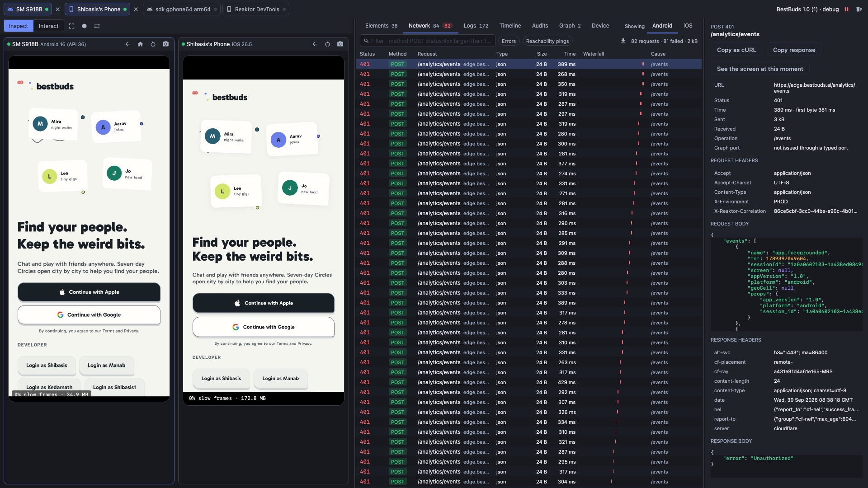Open the Audits tab
This screenshot has width=868, height=488.
pyautogui.click(x=540, y=26)
